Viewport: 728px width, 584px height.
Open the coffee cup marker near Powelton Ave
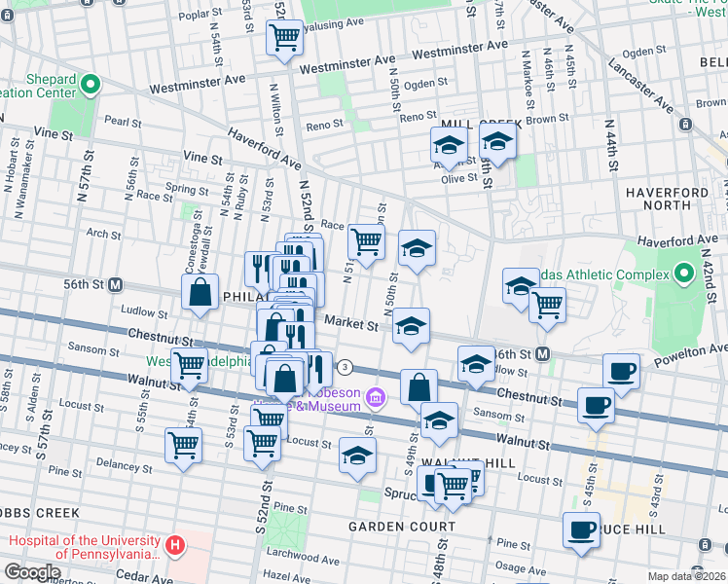[x=621, y=372]
